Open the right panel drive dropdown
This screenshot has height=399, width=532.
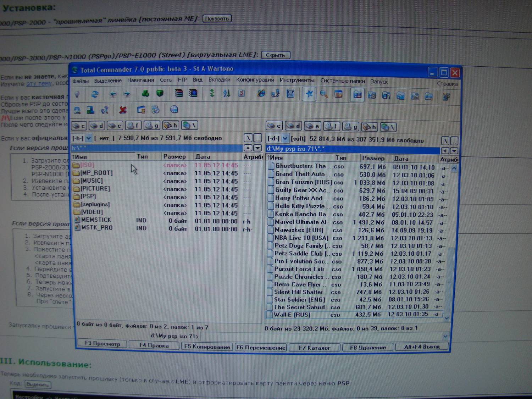click(x=285, y=139)
